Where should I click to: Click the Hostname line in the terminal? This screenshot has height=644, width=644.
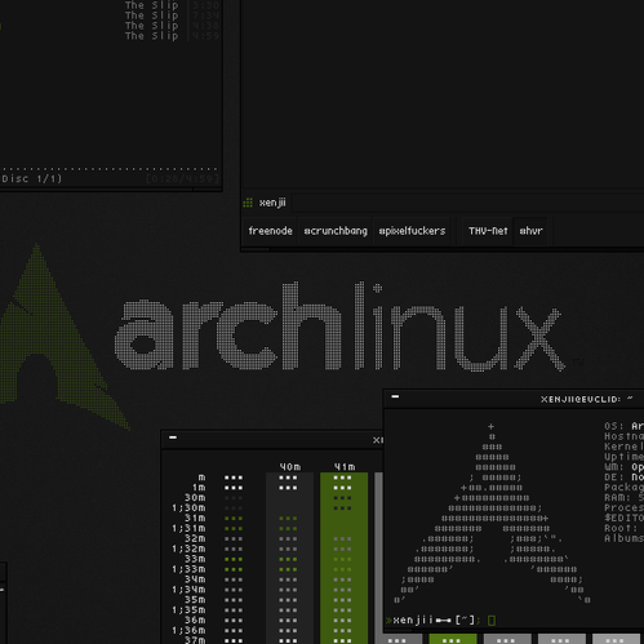[624, 436]
